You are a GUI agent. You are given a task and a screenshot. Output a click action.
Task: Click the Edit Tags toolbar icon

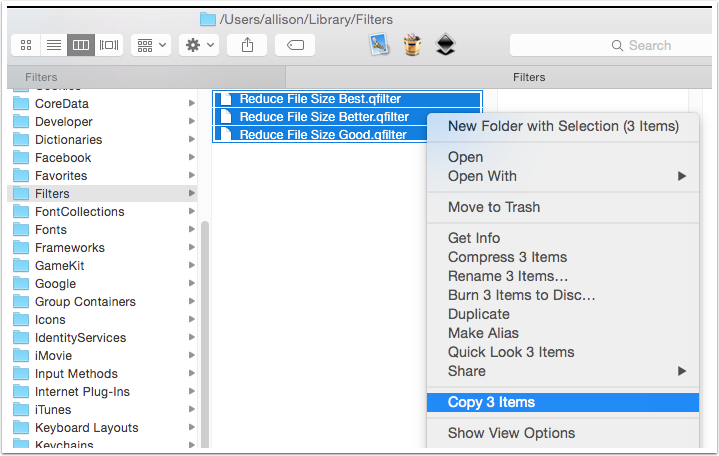(295, 45)
